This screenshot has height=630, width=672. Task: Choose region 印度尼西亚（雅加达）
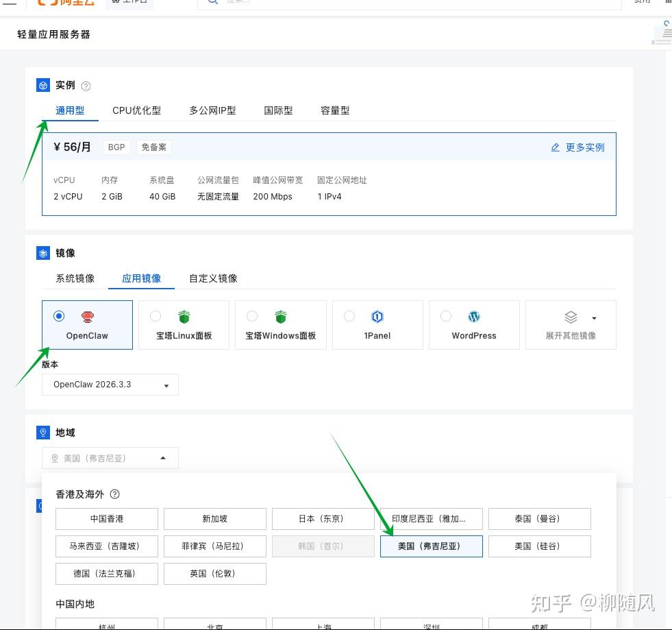(431, 519)
